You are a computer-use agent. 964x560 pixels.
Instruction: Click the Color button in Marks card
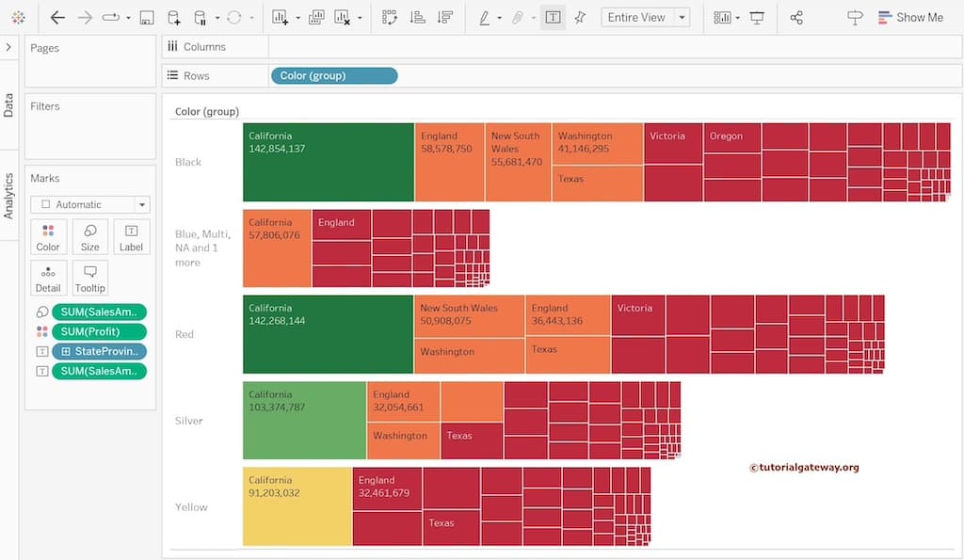click(x=48, y=237)
